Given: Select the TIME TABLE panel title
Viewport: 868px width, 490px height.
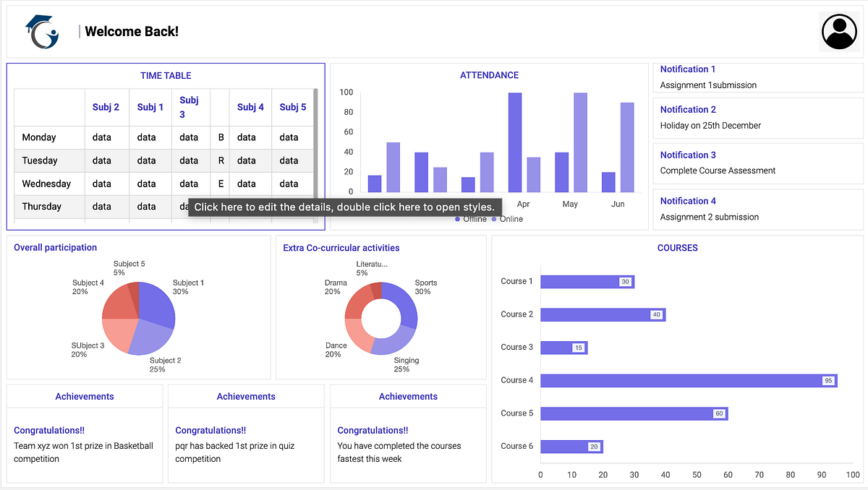Looking at the screenshot, I should point(164,75).
